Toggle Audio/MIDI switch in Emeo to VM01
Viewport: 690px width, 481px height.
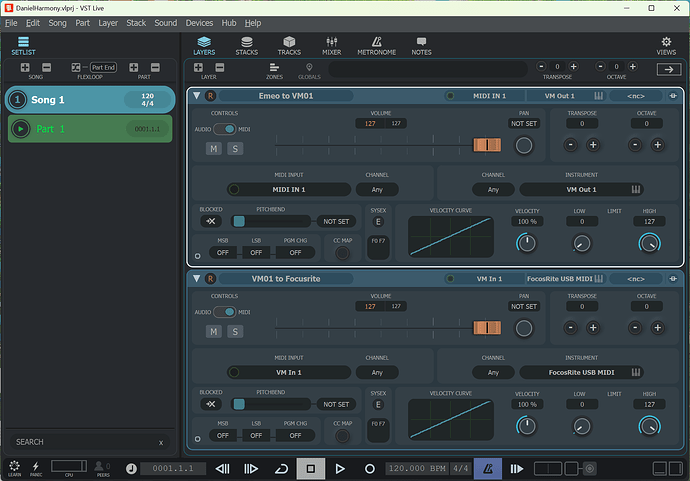point(225,129)
